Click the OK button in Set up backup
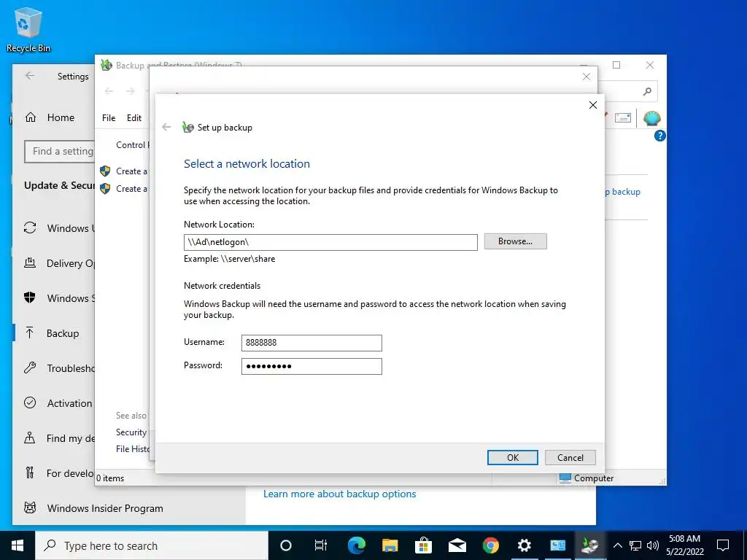747x560 pixels. (x=513, y=458)
